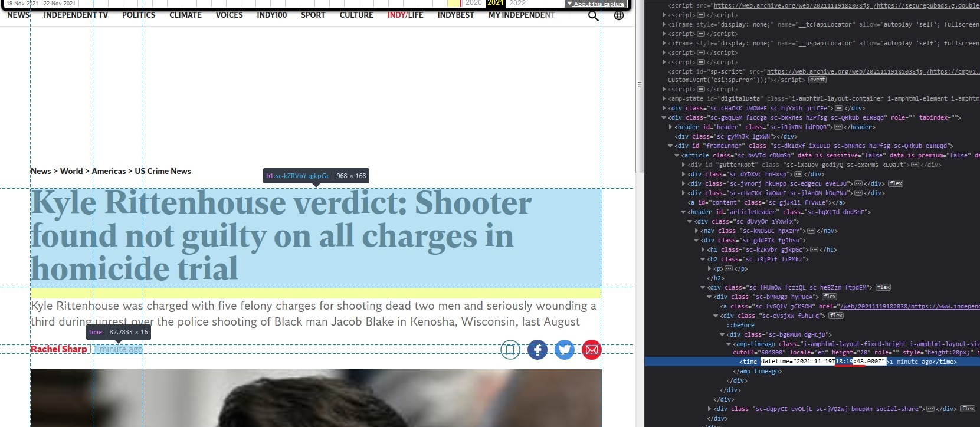This screenshot has height=427, width=980.
Task: Expand the gutterRoot div node
Action: [x=683, y=165]
